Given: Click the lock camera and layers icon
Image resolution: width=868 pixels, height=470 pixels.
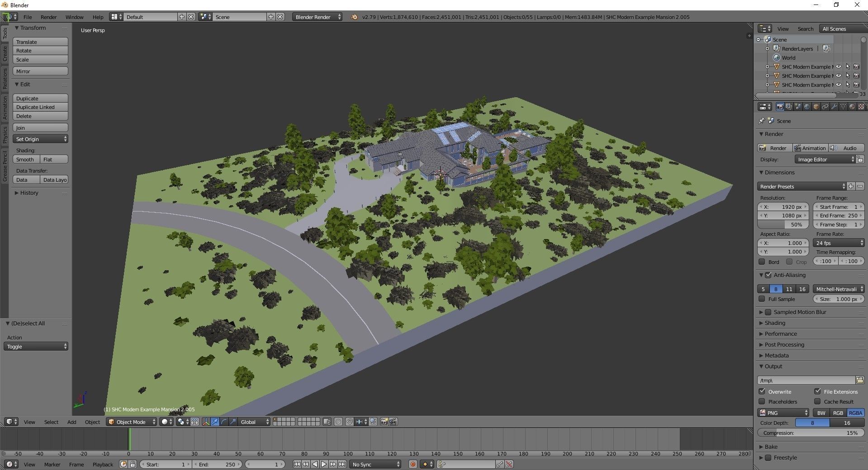Looking at the screenshot, I should click(x=327, y=422).
